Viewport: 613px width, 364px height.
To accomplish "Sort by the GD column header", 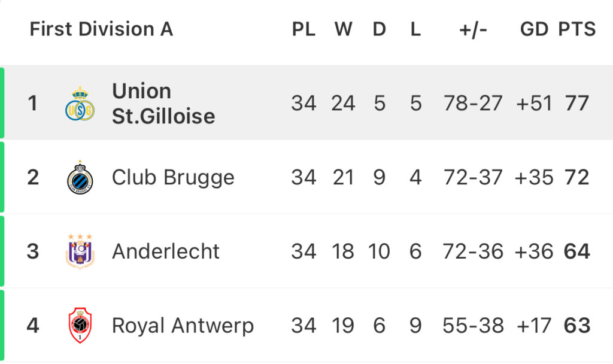I will 534,29.
